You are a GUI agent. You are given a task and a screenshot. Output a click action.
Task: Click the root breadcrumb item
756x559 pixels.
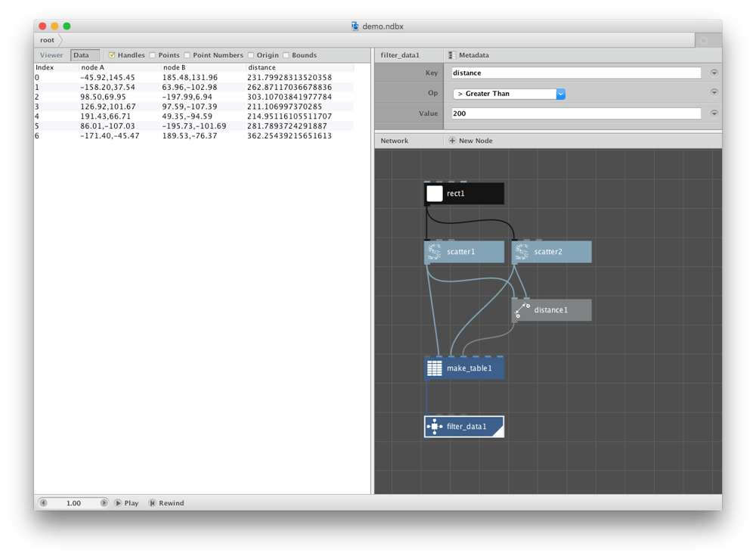47,40
